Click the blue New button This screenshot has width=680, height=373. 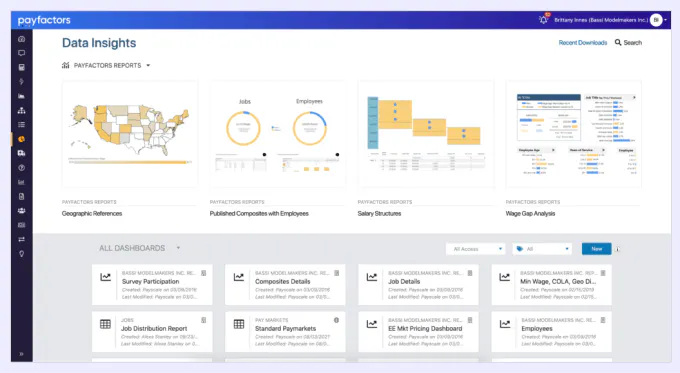[x=596, y=249]
